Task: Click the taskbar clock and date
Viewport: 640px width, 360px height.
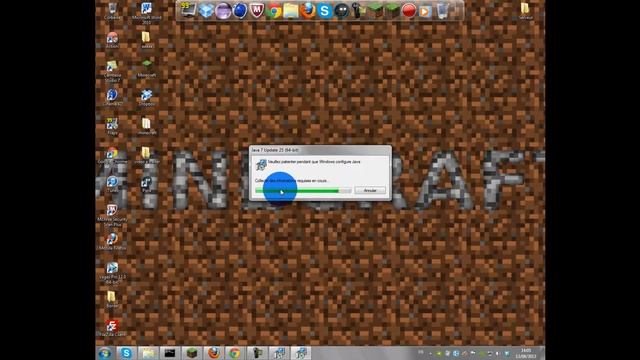Action: pos(526,353)
